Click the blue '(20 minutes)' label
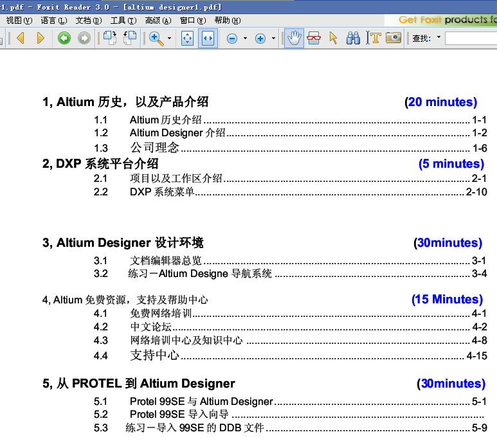The image size is (497, 448). (441, 102)
